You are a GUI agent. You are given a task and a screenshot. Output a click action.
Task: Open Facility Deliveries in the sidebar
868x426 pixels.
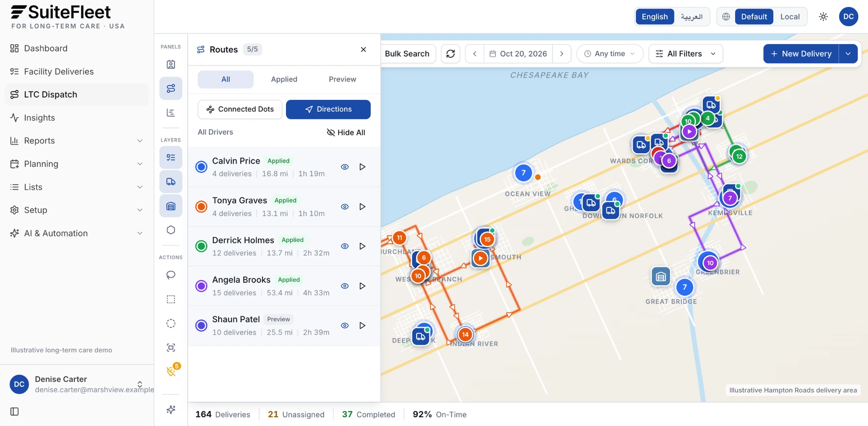pyautogui.click(x=77, y=72)
